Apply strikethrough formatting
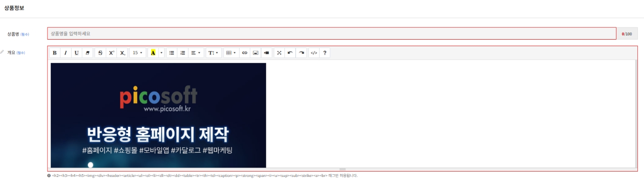The image size is (644, 180). [100, 53]
